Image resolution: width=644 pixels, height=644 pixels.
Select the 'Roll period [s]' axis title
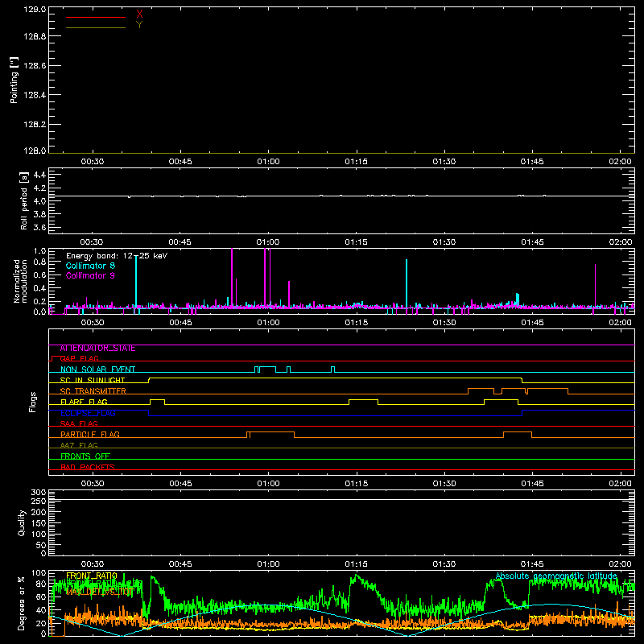(24, 200)
